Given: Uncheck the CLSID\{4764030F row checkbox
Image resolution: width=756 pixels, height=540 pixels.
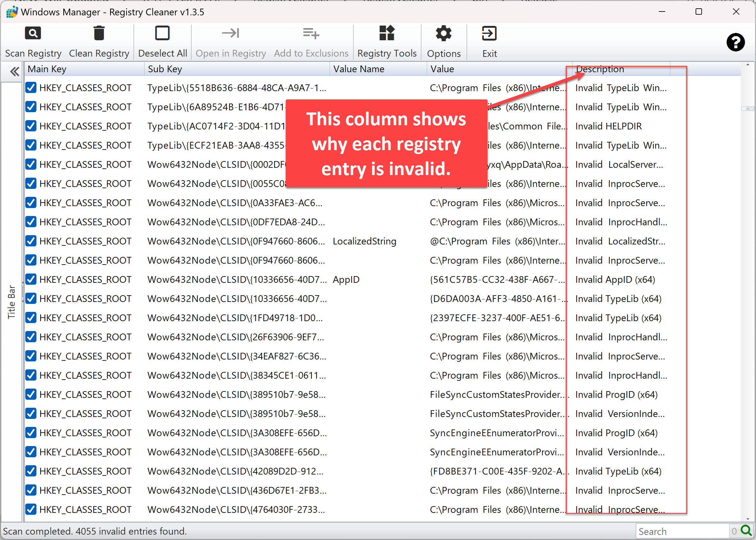Looking at the screenshot, I should 31,510.
